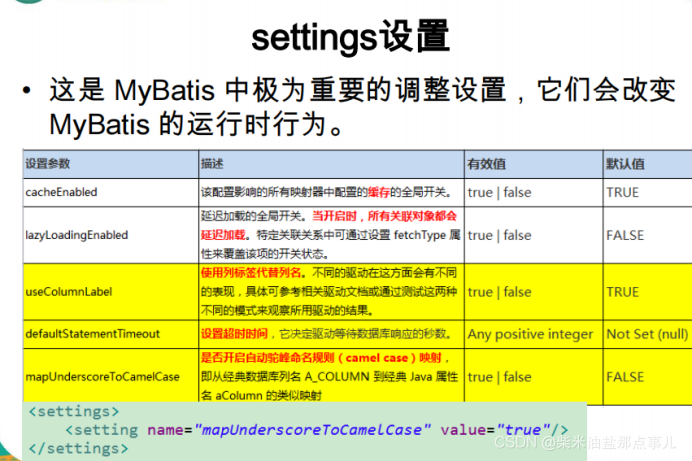The height and width of the screenshot is (461, 692).
Task: Click default 'FALSE' in mapUnderscoreToCamelCase row
Action: [625, 377]
